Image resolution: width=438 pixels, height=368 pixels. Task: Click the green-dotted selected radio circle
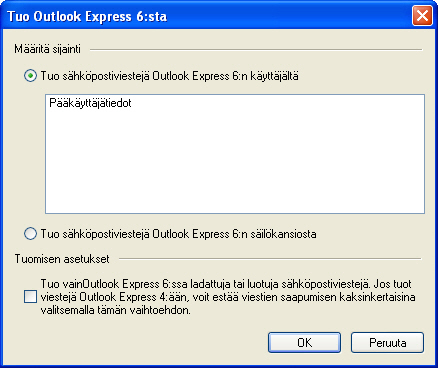(30, 76)
